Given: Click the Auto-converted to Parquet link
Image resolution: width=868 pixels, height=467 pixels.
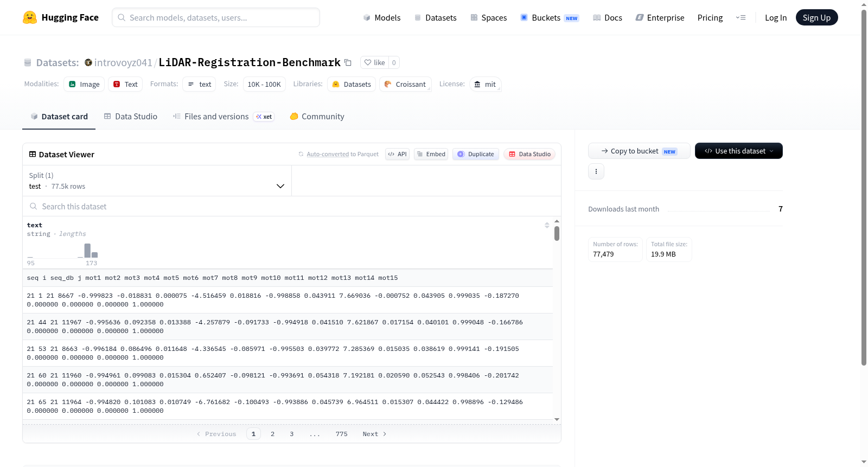Looking at the screenshot, I should point(343,154).
